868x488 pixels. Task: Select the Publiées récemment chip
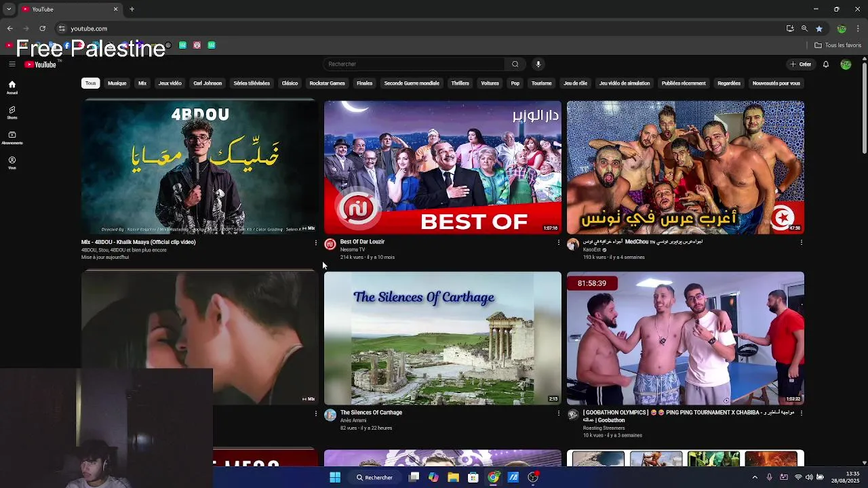[x=684, y=83]
